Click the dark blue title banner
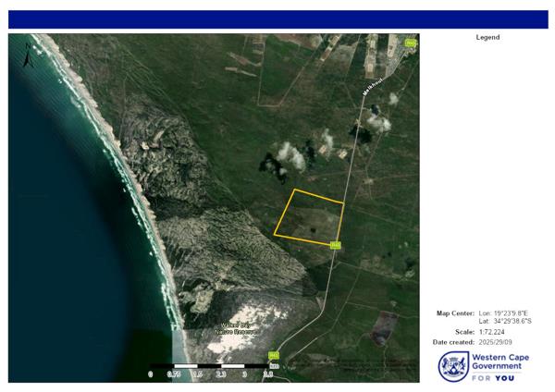555x392 pixels. [277, 19]
